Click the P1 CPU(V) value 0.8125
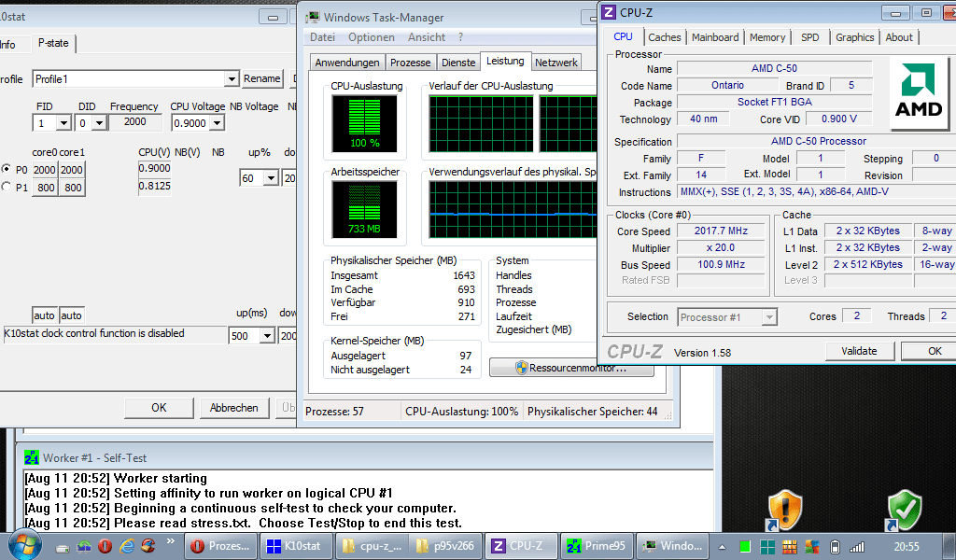This screenshot has width=956, height=560. 154,186
